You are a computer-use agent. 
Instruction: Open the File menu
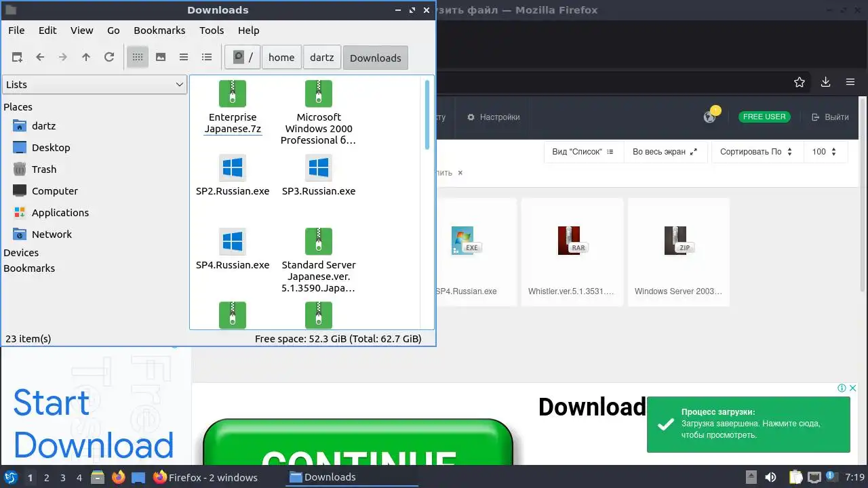point(16,30)
